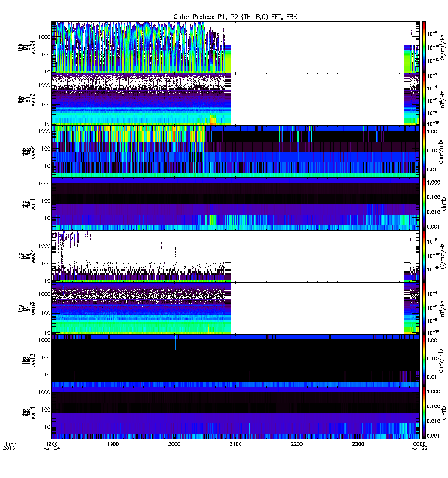Click the <|nT|> unit label of the thb fbk scm1 color bar
The height and width of the screenshot is (478, 448).
(444, 204)
